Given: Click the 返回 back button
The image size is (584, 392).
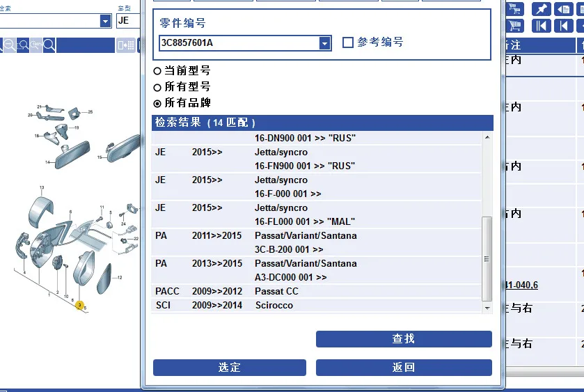Looking at the screenshot, I should click(404, 368).
